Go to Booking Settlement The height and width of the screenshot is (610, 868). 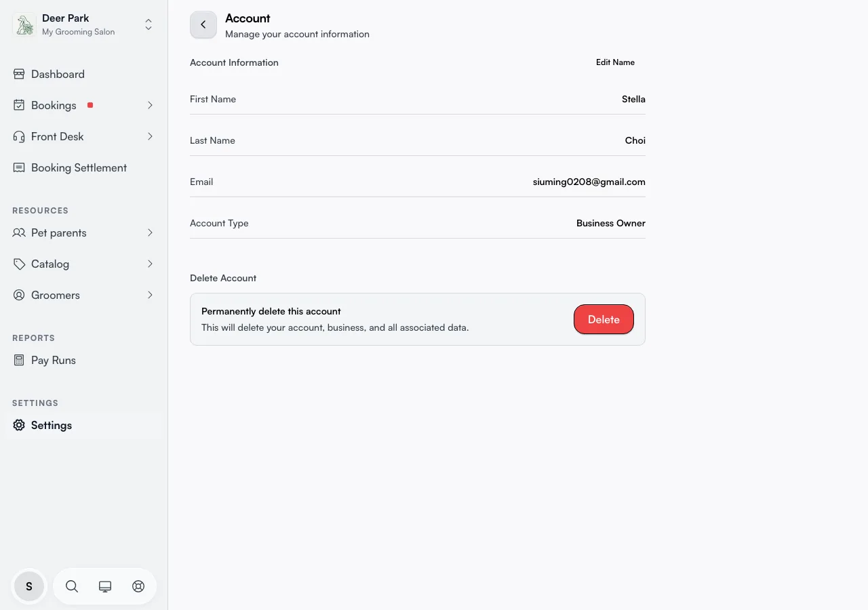coord(84,167)
